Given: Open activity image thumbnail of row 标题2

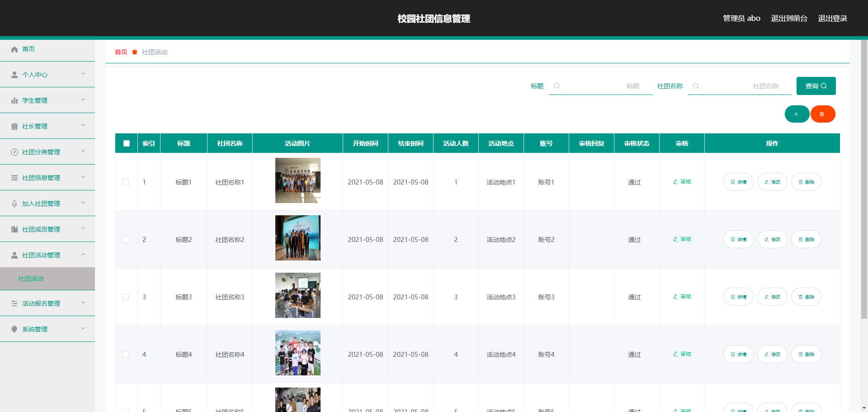Looking at the screenshot, I should [x=298, y=238].
